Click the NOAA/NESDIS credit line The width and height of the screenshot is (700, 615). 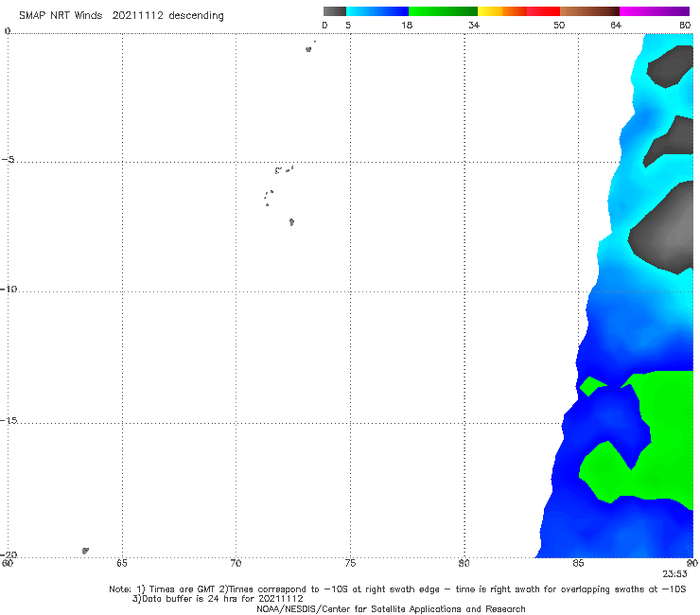coord(391,608)
